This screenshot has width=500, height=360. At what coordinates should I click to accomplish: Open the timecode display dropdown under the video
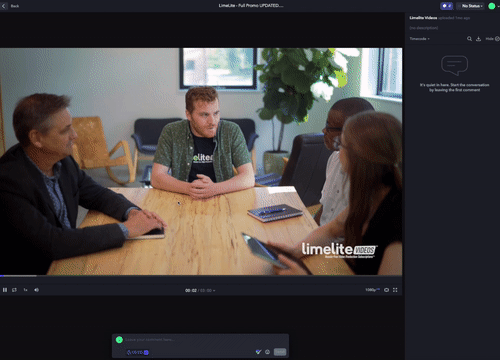click(200, 291)
